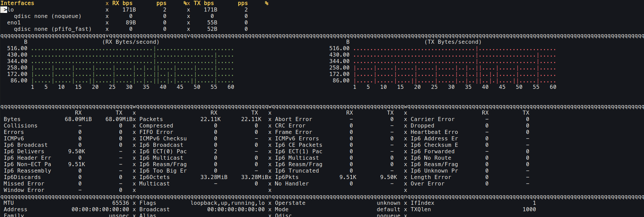Click the 'Ip6 Reassembly' label
The image size is (644, 217).
(27, 171)
